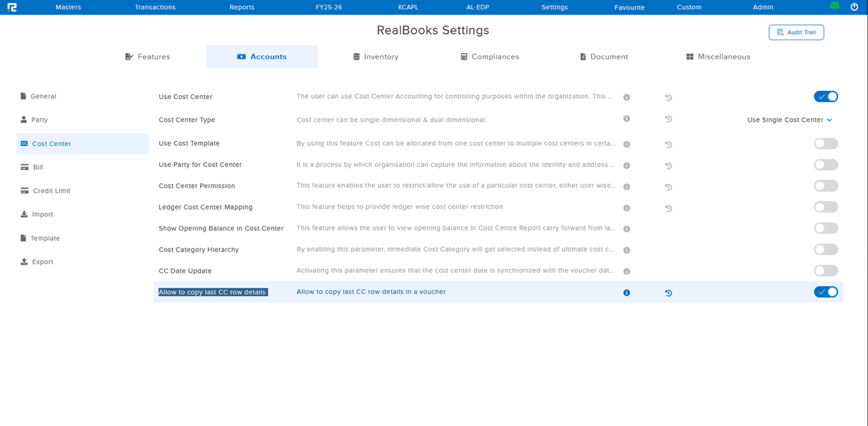Click info icon for Cost Center Permission

click(x=627, y=187)
